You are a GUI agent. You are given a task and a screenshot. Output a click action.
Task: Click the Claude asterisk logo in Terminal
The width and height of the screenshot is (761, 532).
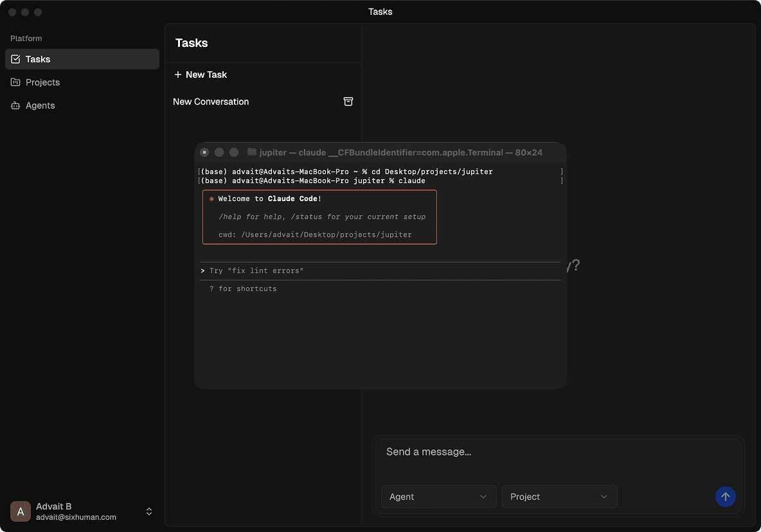pos(211,199)
